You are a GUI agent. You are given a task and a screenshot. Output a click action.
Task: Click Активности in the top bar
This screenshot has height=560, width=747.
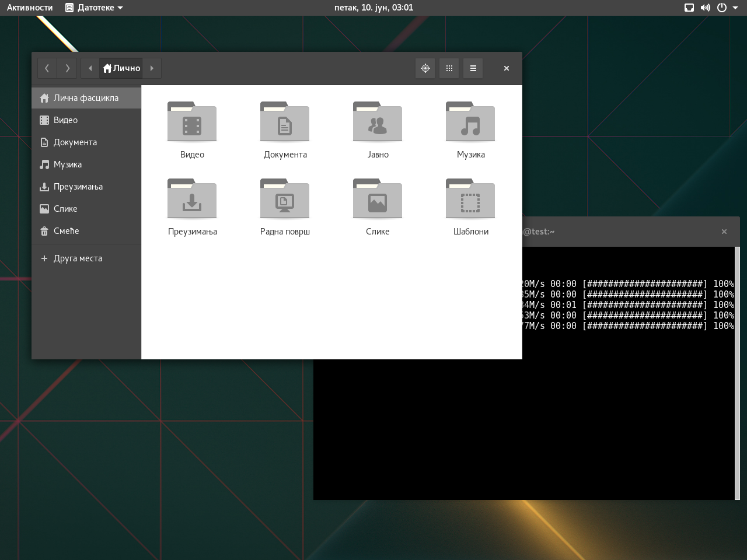(30, 8)
